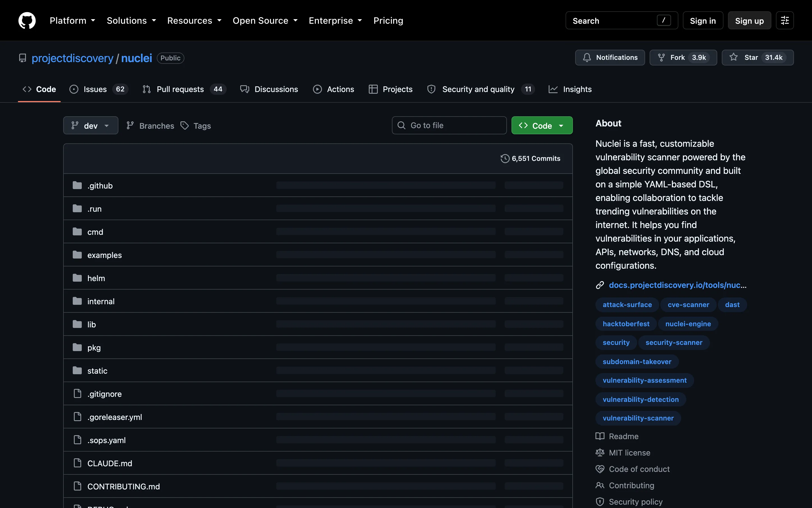This screenshot has height=508, width=812.
Task: Click the repository icon beside projectdiscovery
Action: pos(23,58)
